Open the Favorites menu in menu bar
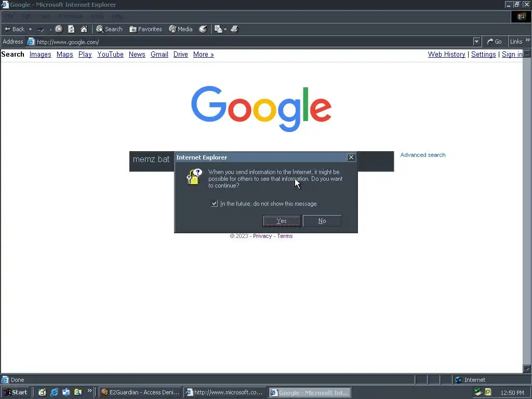Screen dimensions: 532x399 70,16
